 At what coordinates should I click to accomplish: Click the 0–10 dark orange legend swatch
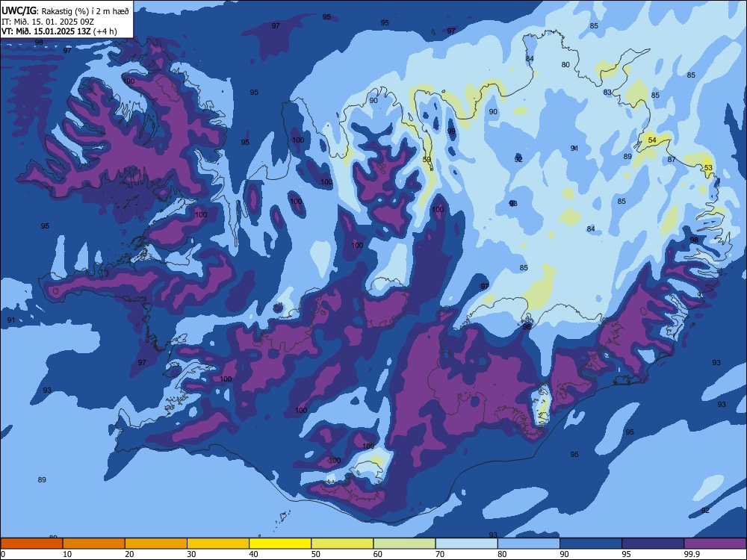point(31,544)
